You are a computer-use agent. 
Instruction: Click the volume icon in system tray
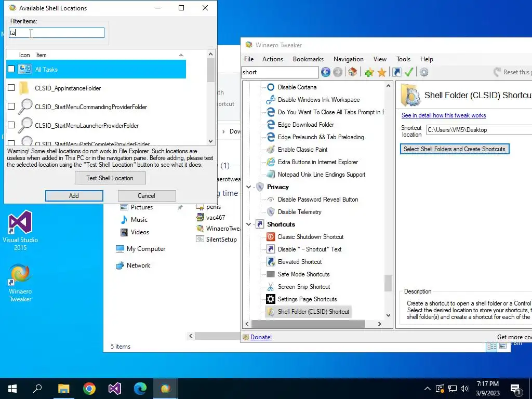464,389
